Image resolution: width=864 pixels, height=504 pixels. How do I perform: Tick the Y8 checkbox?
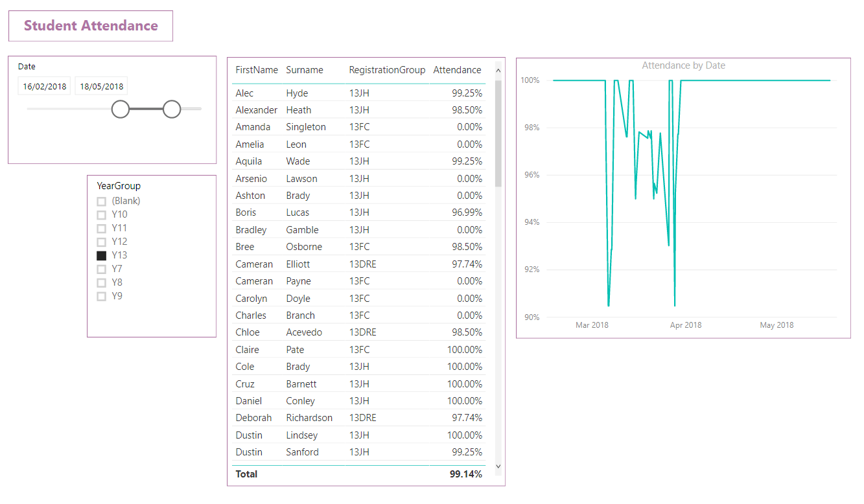click(101, 283)
